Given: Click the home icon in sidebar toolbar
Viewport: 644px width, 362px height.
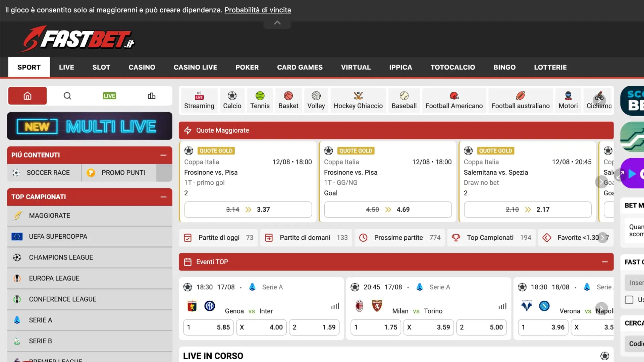Looking at the screenshot, I should coord(27,96).
